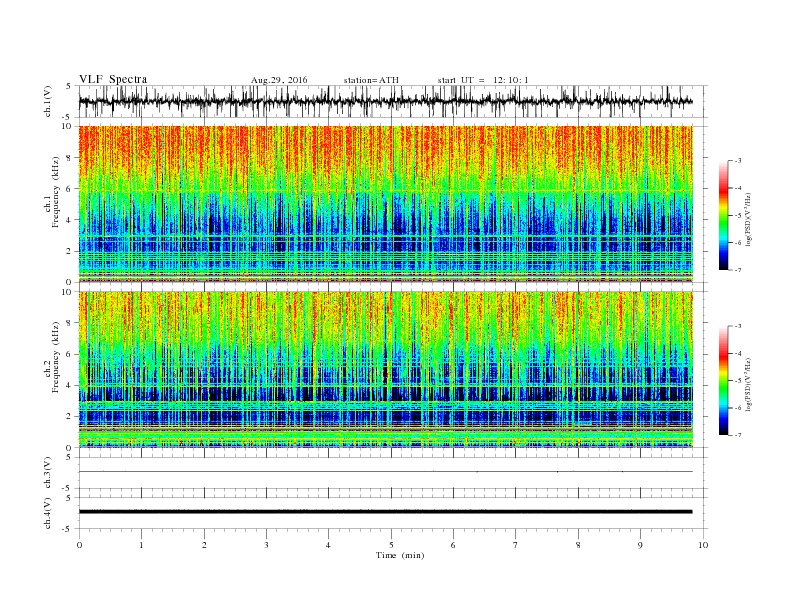The image size is (792, 612).
Task: Click the time axis tick label '0'
Action: 79,545
